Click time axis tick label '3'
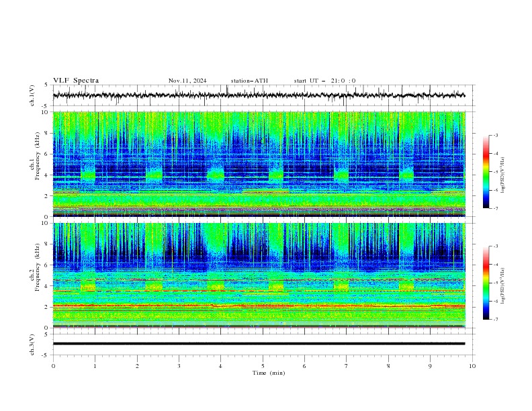This screenshot has width=532, height=411. pos(179,366)
